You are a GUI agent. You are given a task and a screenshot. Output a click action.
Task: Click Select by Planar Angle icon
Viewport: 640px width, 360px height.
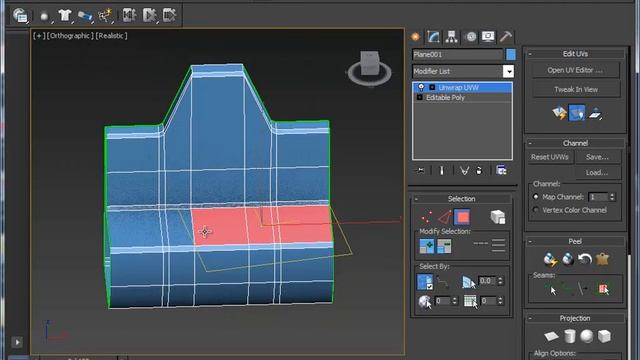point(468,282)
